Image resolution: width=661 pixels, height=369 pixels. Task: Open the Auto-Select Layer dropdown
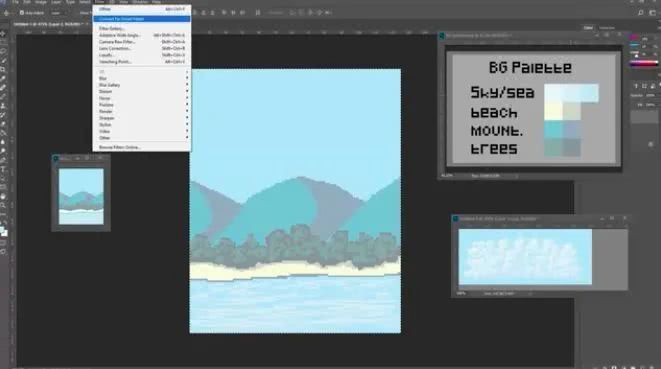coord(59,13)
